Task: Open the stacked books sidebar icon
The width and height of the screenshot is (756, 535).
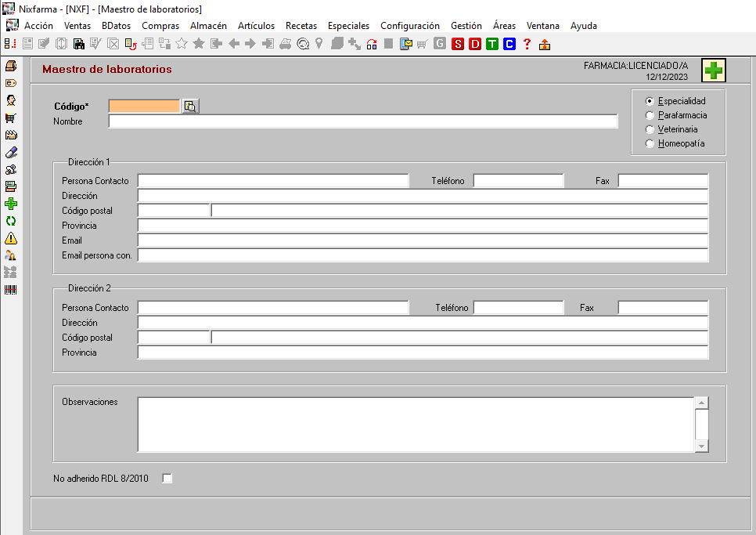Action: tap(11, 186)
